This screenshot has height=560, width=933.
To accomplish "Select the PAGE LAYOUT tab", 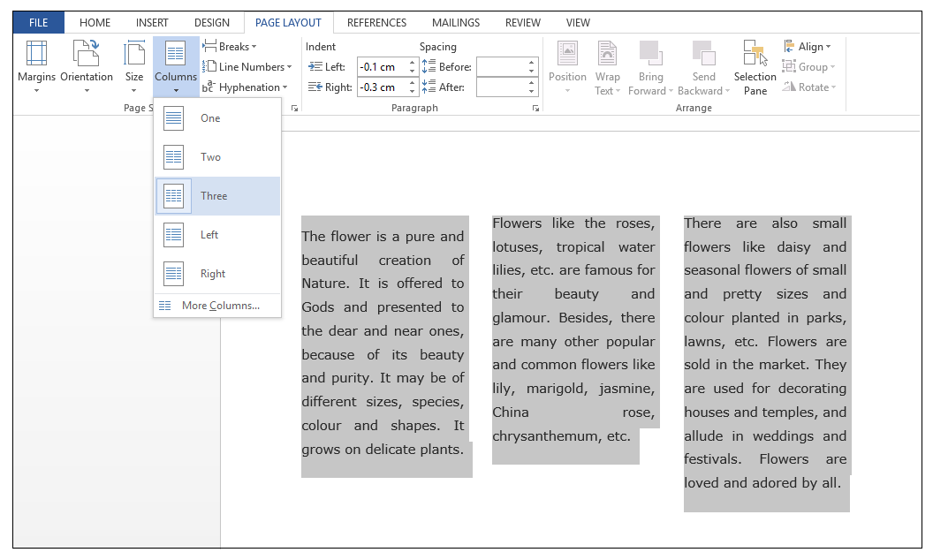I will coord(288,23).
